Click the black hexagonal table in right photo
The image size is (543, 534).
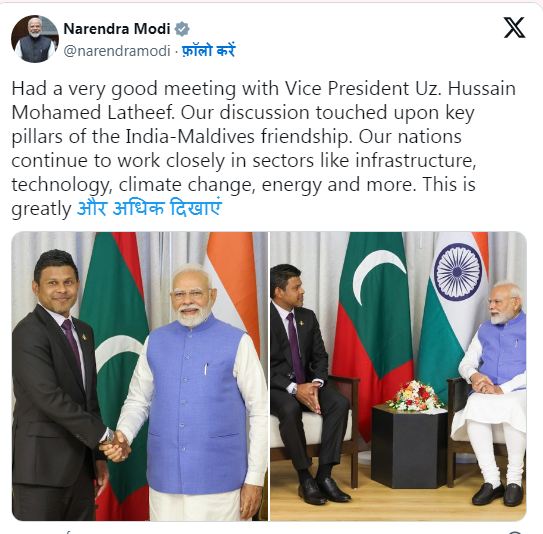pos(409,447)
